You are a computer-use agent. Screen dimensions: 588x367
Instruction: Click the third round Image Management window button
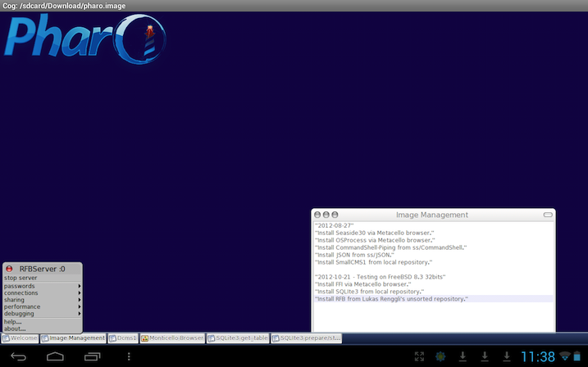click(335, 215)
